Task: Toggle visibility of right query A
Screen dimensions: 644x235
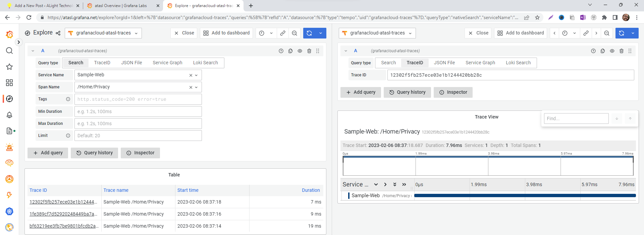Action: click(612, 51)
